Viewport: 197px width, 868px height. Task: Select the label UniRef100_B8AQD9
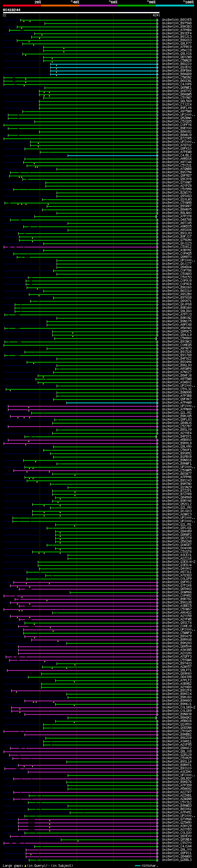point(177,74)
